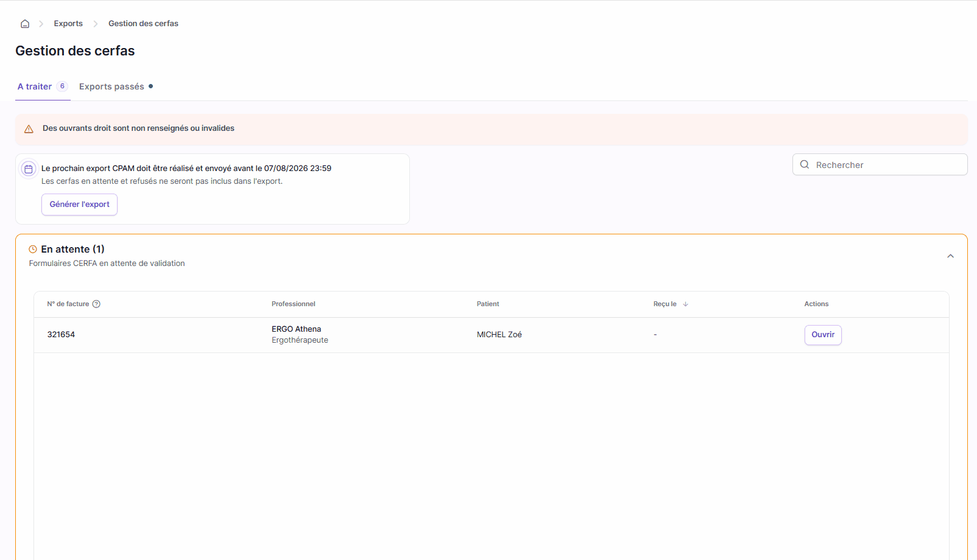The width and height of the screenshot is (977, 560).
Task: Switch to the Exports passés tab
Action: click(x=111, y=86)
